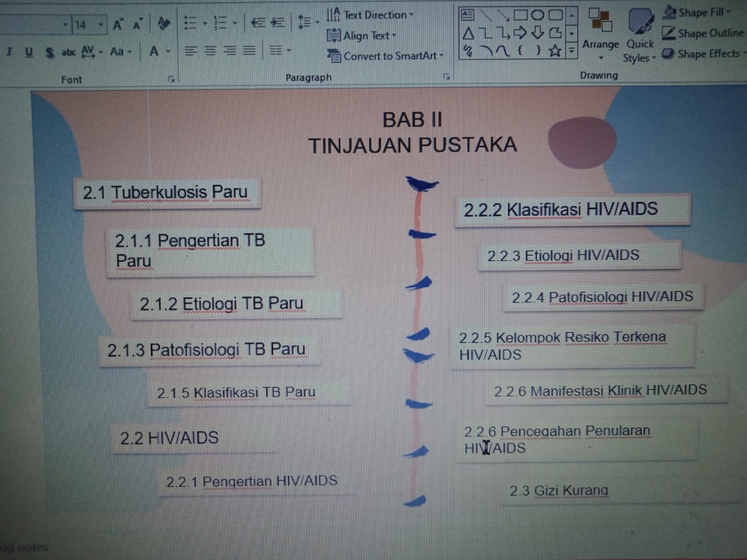This screenshot has height=560, width=747.
Task: Click the Align Text icon
Action: pyautogui.click(x=363, y=35)
